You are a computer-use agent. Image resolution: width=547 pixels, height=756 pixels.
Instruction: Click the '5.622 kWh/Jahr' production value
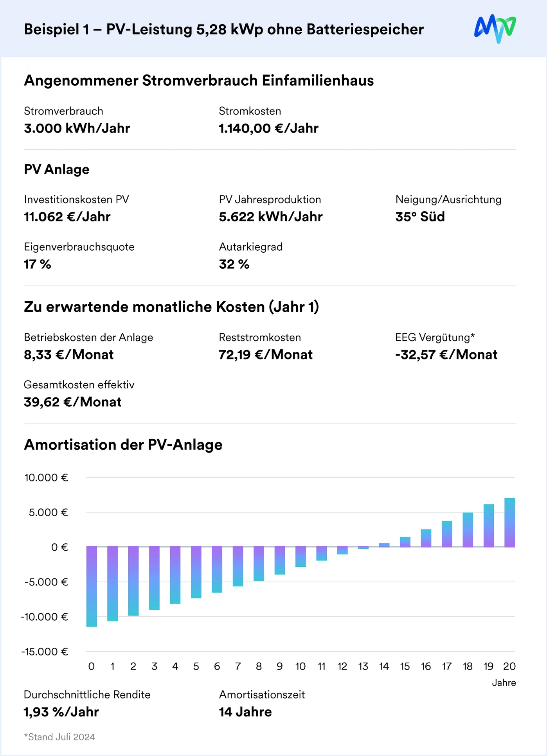(x=271, y=217)
